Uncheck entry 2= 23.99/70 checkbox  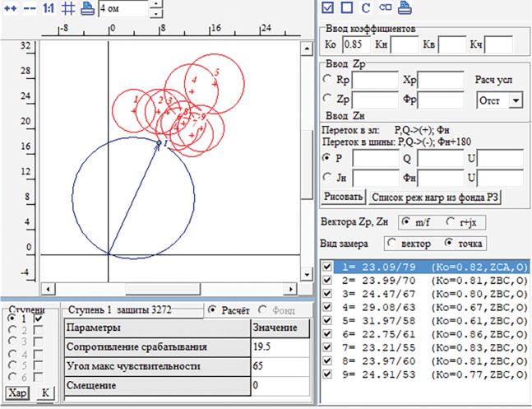coord(327,280)
